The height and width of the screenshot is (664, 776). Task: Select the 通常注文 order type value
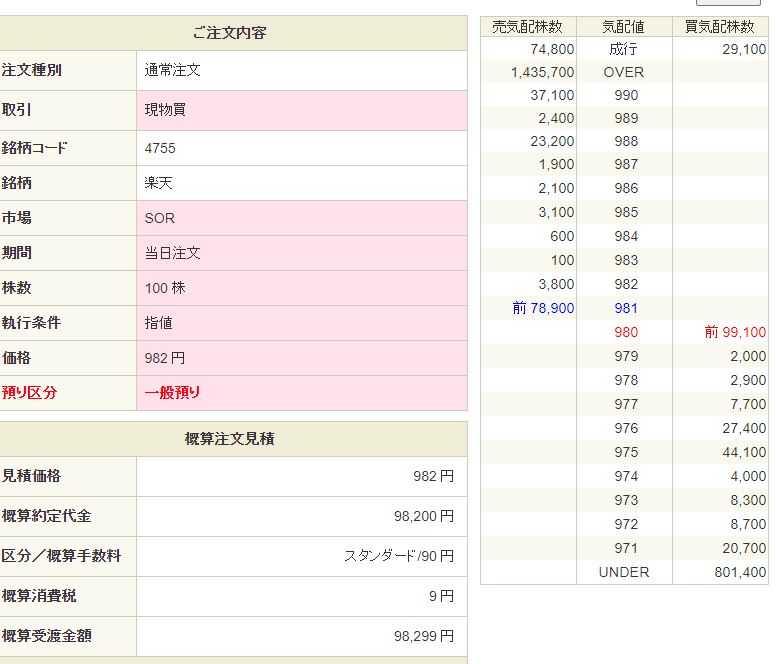point(172,70)
